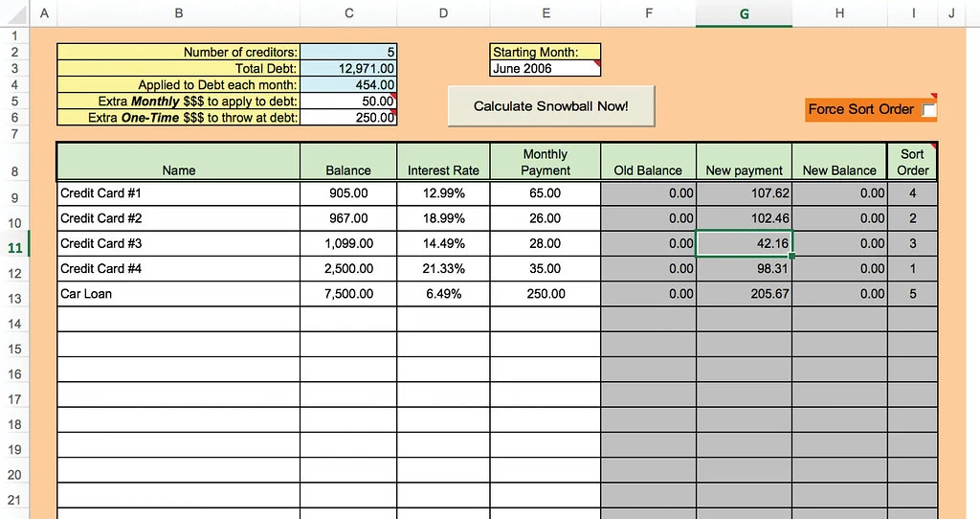Select Old Balance cell for Credit Card #1
This screenshot has height=519, width=980.
click(649, 193)
